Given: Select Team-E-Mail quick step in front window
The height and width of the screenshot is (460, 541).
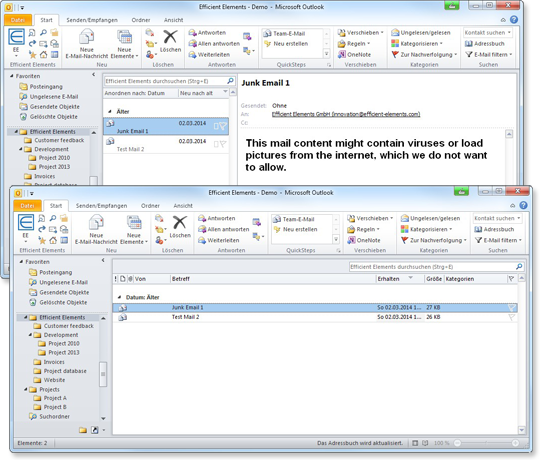Looking at the screenshot, I should [x=294, y=219].
